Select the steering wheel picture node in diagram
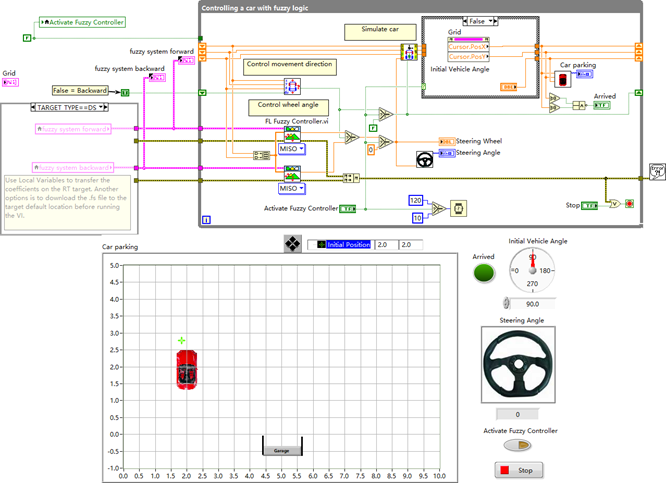This screenshot has height=483, width=666. tap(424, 159)
